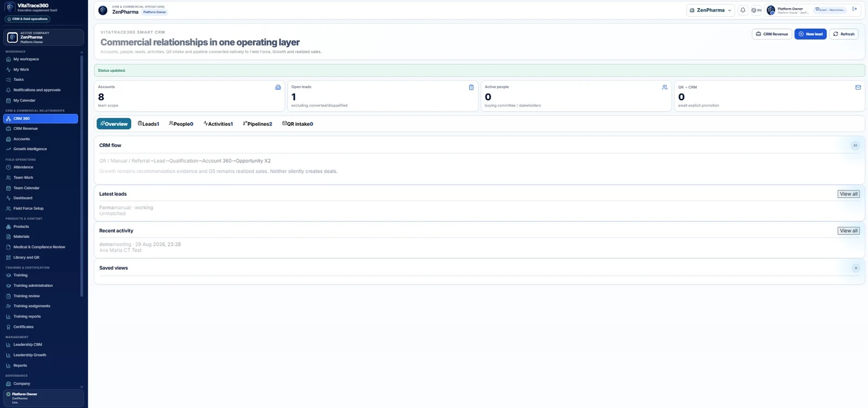Open the Smart - Recommended mode selector
The width and height of the screenshot is (868, 408).
tap(830, 10)
